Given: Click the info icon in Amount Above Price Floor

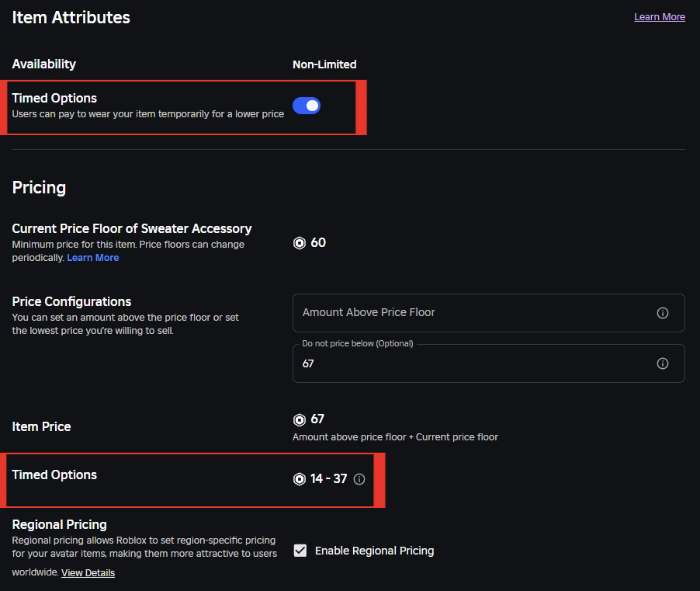Looking at the screenshot, I should pos(663,313).
